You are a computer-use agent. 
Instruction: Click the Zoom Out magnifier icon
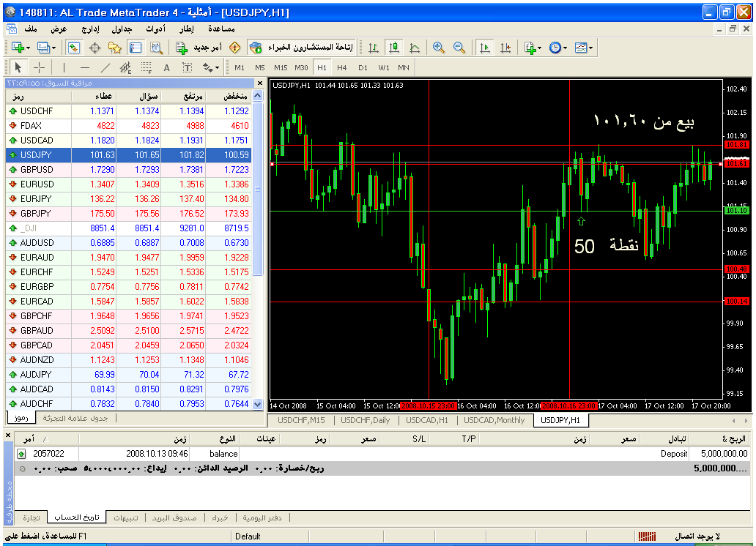click(459, 48)
